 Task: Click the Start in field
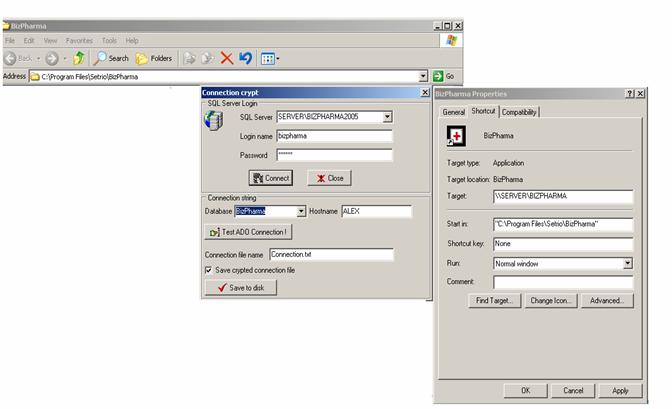point(563,224)
